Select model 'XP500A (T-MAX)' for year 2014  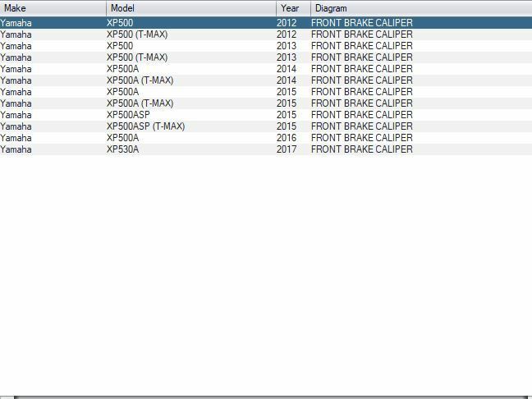click(140, 80)
